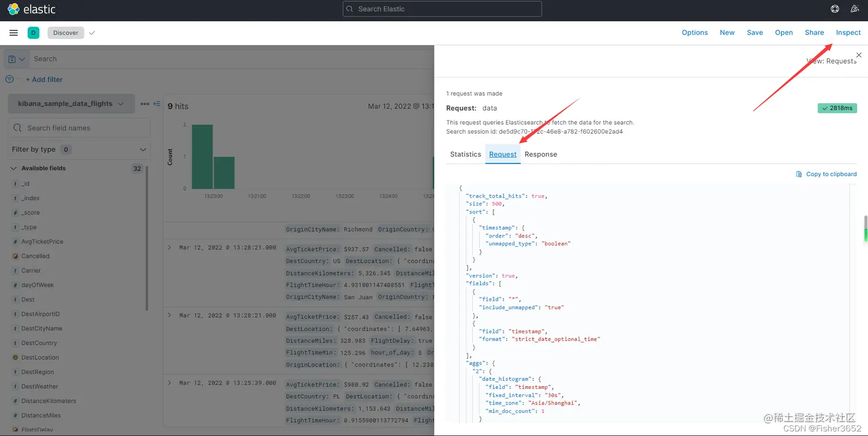Select the DistanceMiles field

click(x=41, y=415)
